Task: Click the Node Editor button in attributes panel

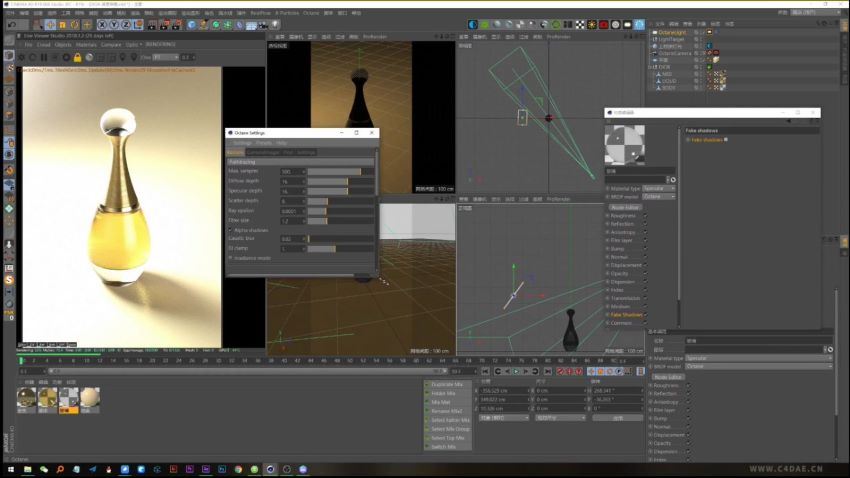Action: (668, 377)
